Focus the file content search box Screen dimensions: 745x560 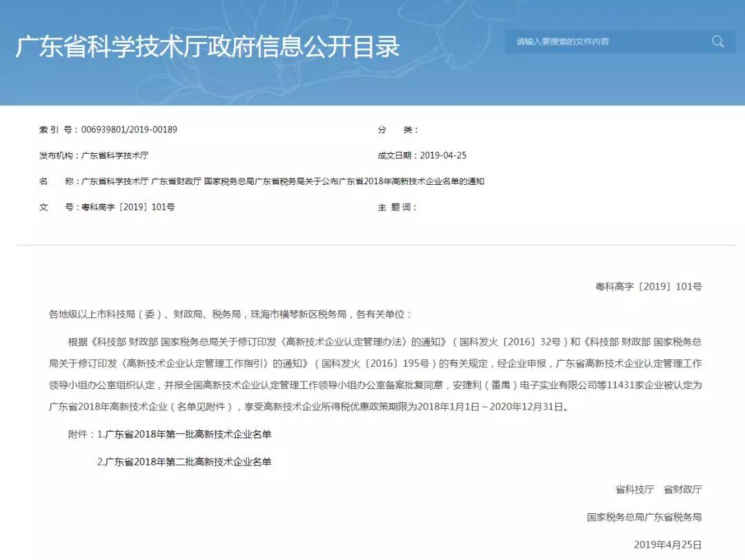[x=607, y=41]
